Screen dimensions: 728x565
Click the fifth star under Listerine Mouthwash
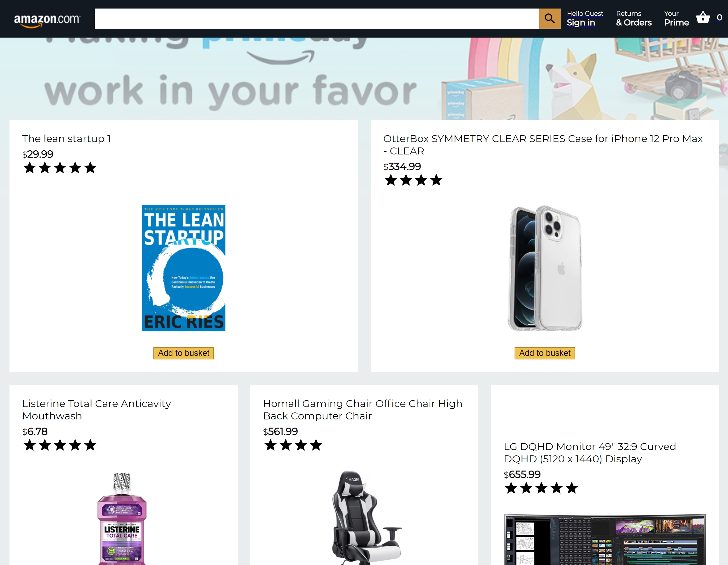(x=90, y=445)
